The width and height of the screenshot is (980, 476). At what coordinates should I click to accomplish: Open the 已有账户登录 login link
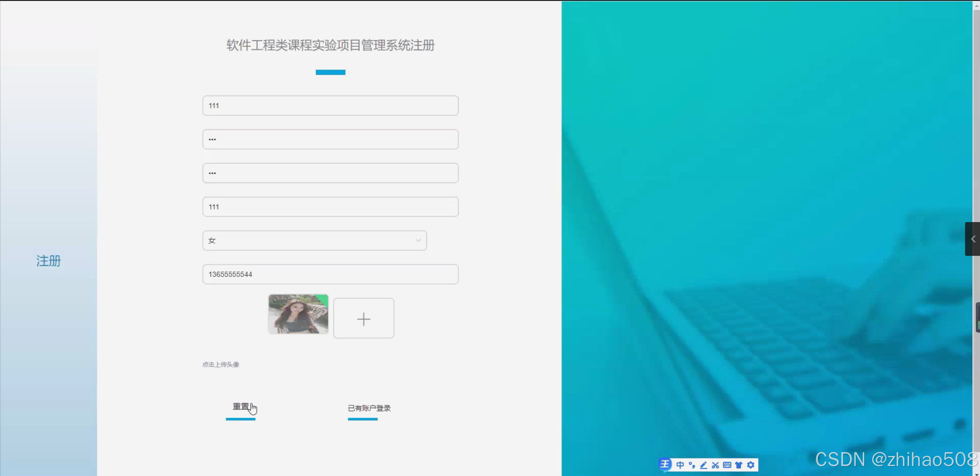click(x=369, y=408)
